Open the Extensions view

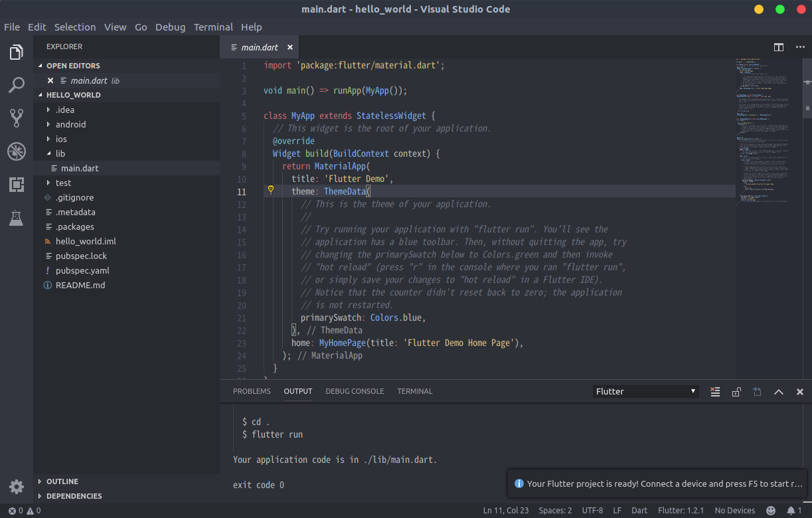click(x=17, y=185)
